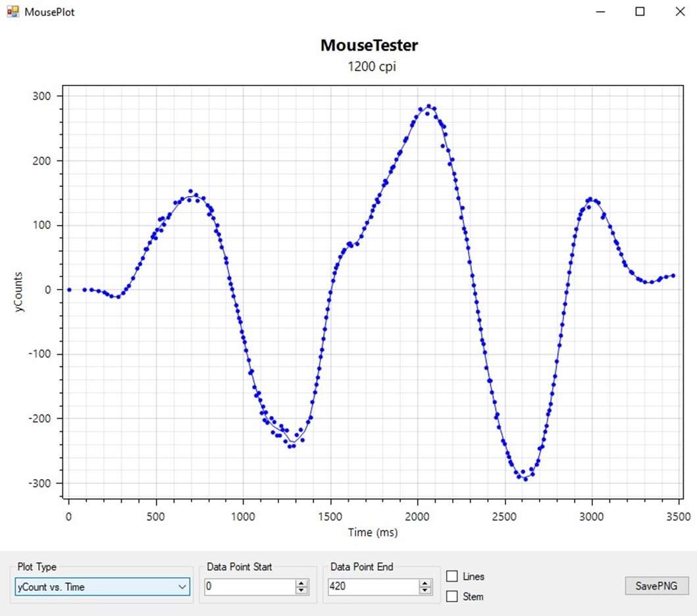The width and height of the screenshot is (697, 616).
Task: Click the MouseTester chart title
Action: click(x=369, y=45)
